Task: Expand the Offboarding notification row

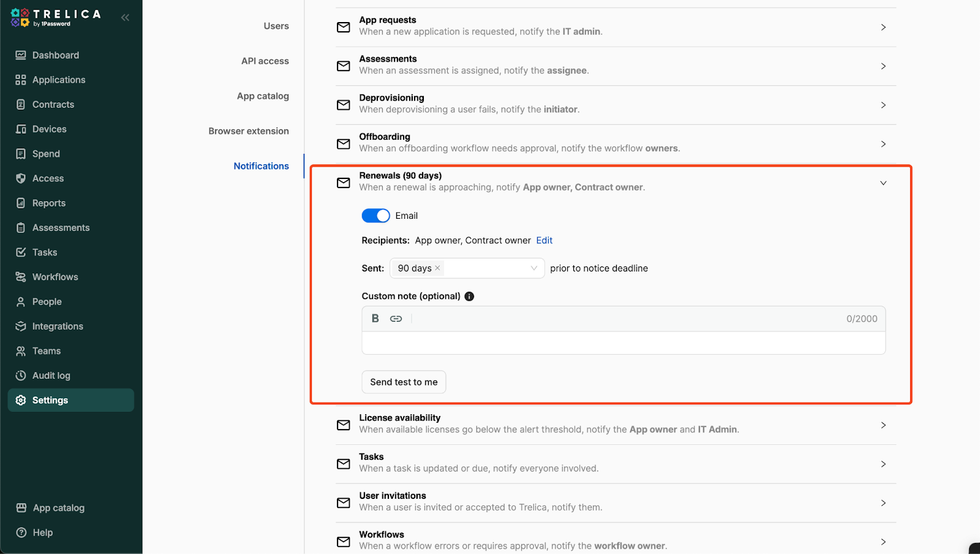Action: coord(883,144)
